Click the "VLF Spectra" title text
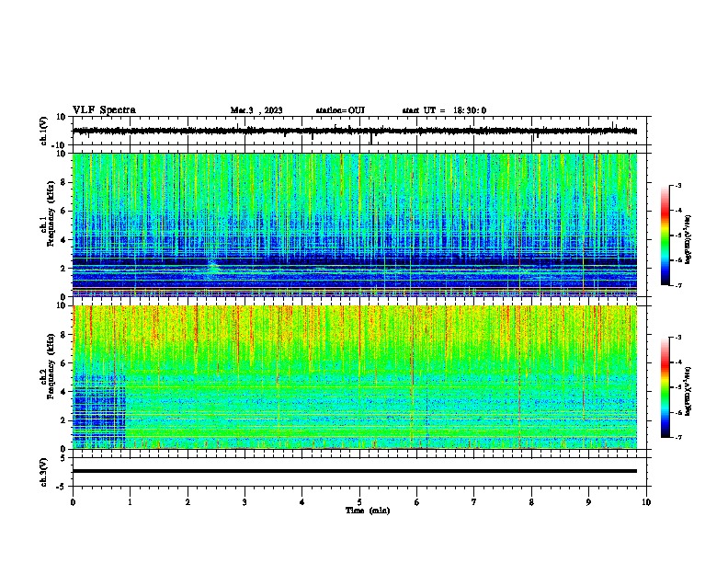This screenshot has width=728, height=563. click(104, 110)
